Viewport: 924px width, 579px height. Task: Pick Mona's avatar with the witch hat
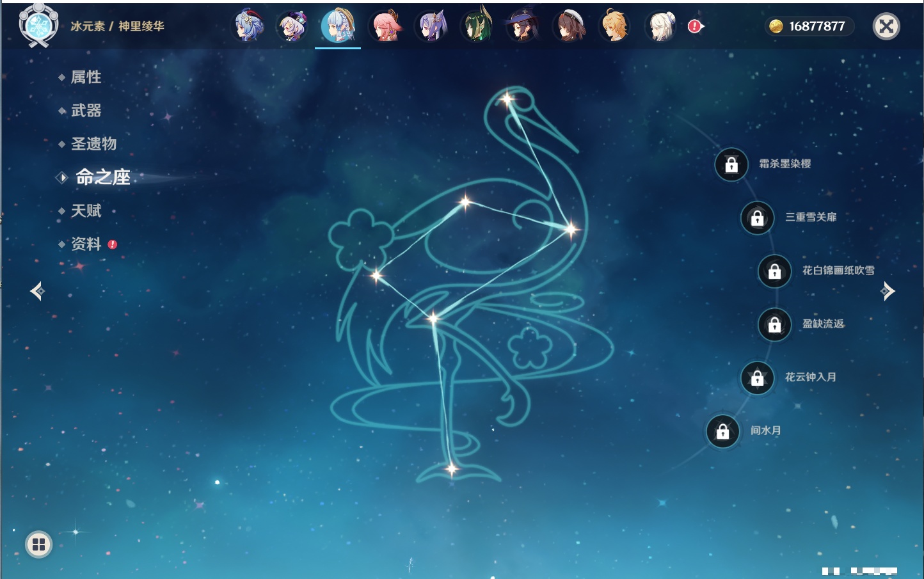[522, 26]
